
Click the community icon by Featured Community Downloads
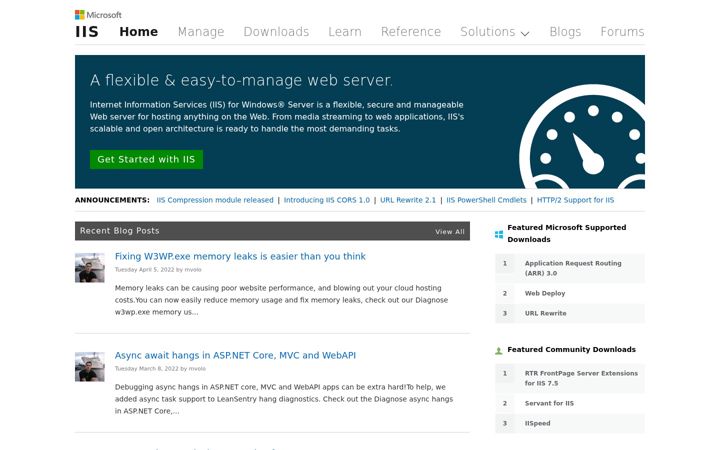499,351
